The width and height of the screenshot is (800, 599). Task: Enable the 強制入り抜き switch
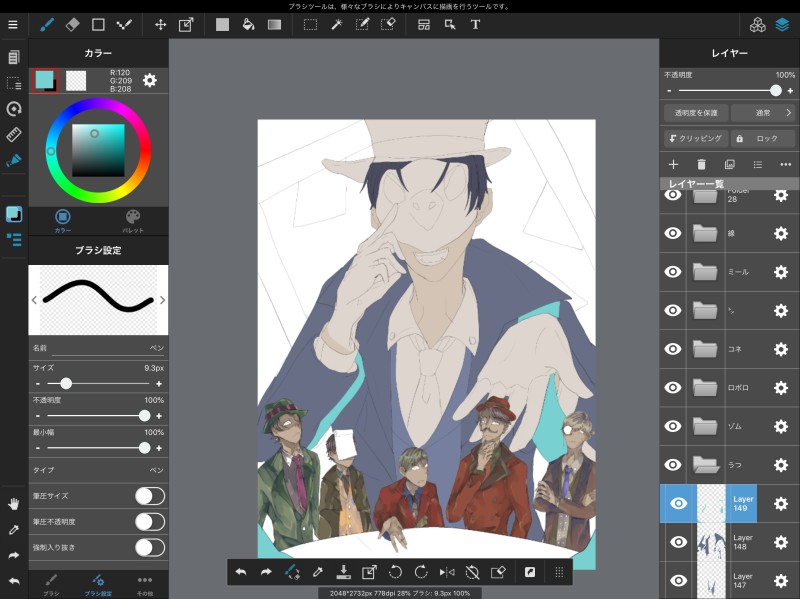point(149,547)
